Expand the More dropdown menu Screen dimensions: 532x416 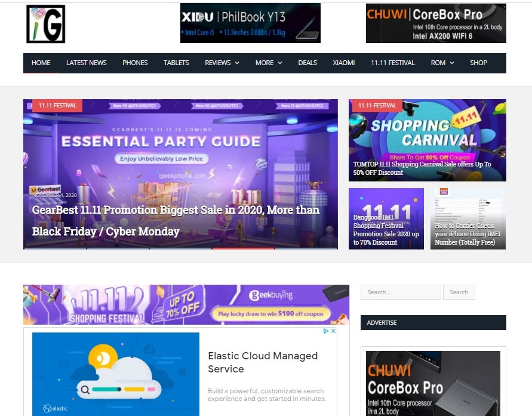tap(269, 63)
